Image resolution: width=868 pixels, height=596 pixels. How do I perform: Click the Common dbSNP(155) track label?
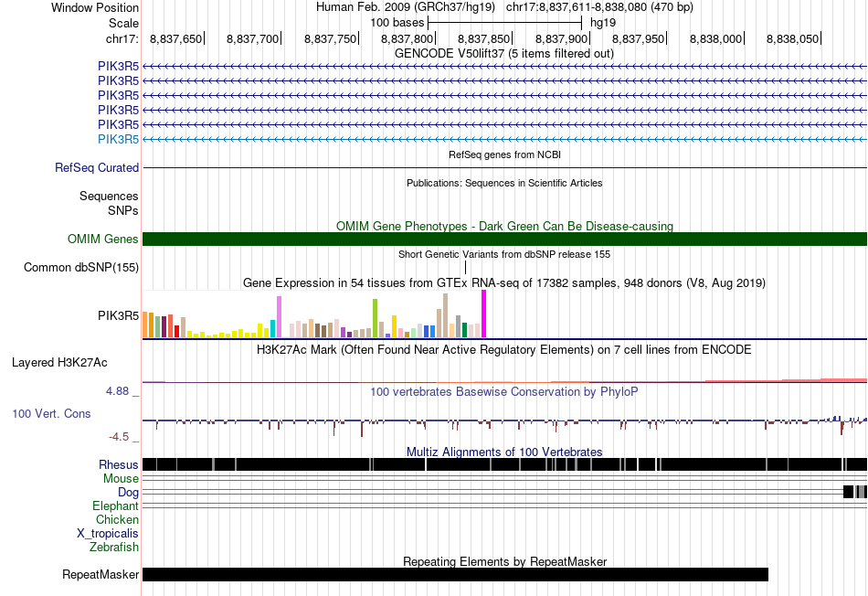(x=81, y=267)
